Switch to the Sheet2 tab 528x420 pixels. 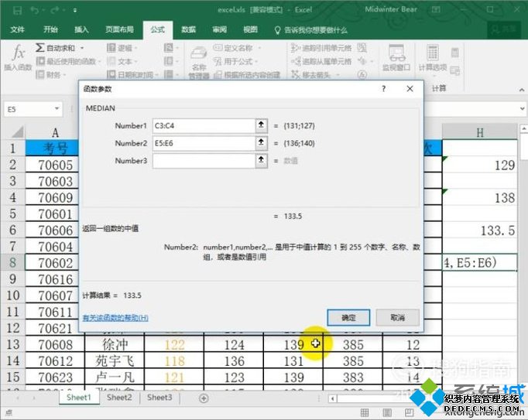119,398
